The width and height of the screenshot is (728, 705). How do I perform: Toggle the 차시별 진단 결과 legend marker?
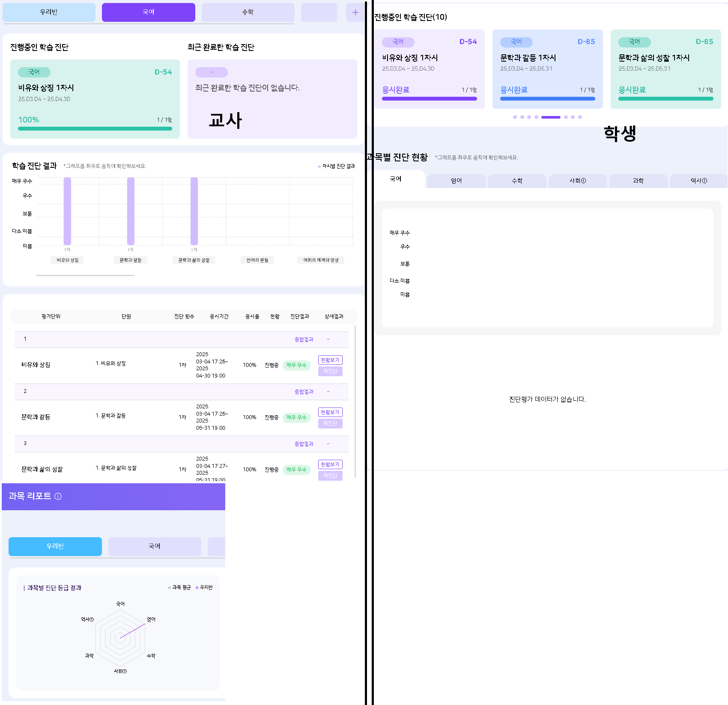coord(319,166)
